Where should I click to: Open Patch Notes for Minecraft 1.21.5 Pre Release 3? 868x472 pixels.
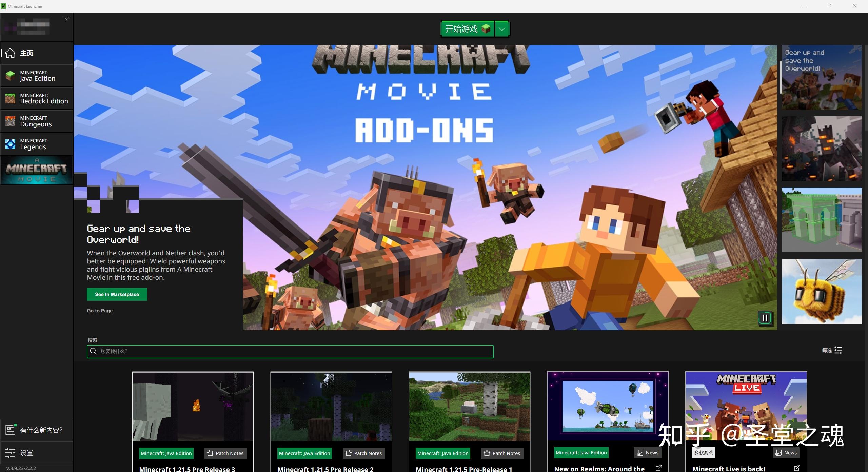(x=225, y=453)
